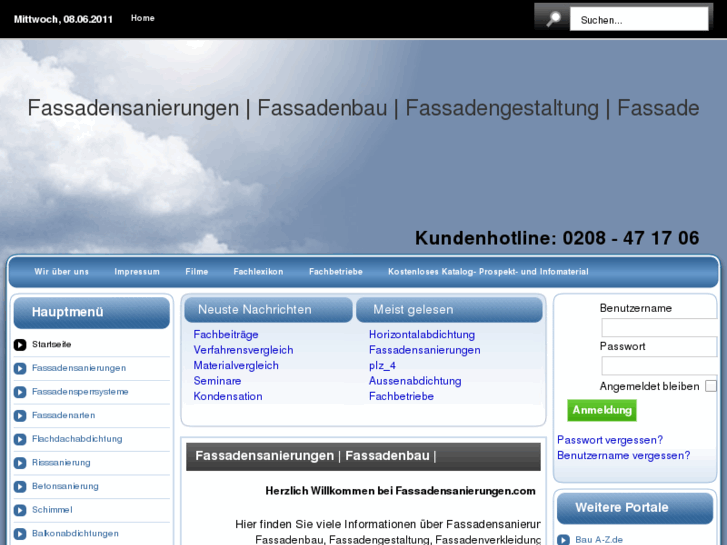This screenshot has width=727, height=545.
Task: Open the Horizontalabdichtung link
Action: point(422,334)
